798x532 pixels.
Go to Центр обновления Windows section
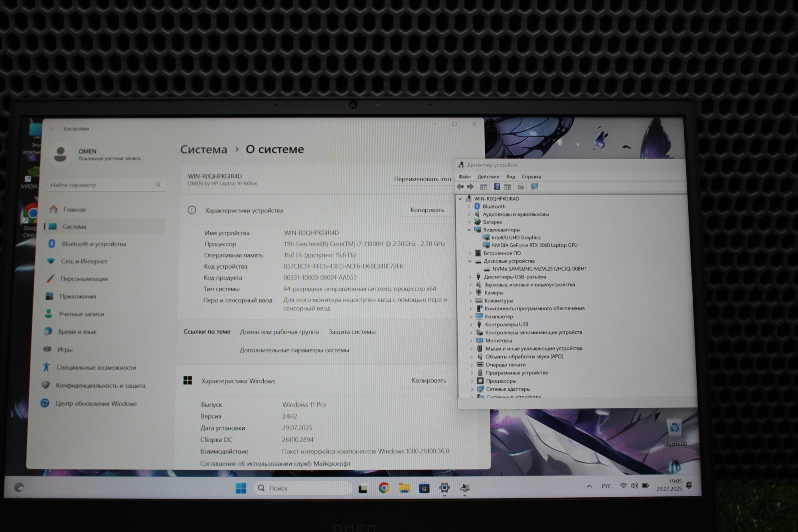(96, 403)
